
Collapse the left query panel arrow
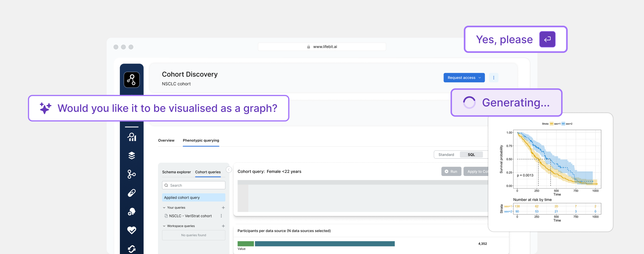tap(229, 170)
